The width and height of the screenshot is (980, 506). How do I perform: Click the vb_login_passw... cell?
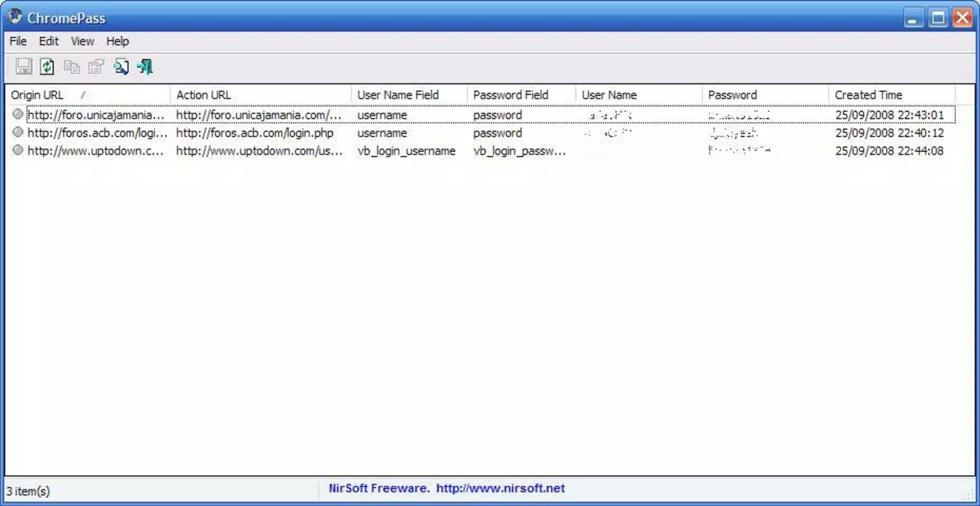(x=520, y=151)
